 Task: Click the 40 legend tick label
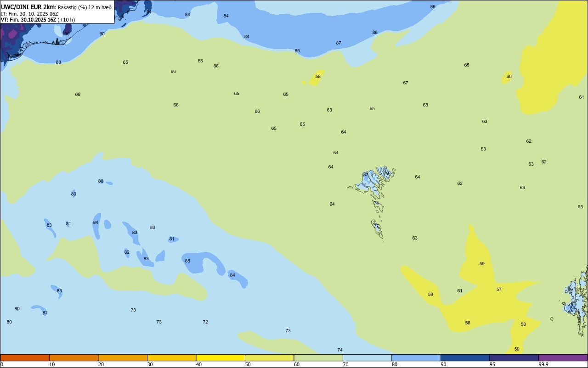click(x=199, y=364)
